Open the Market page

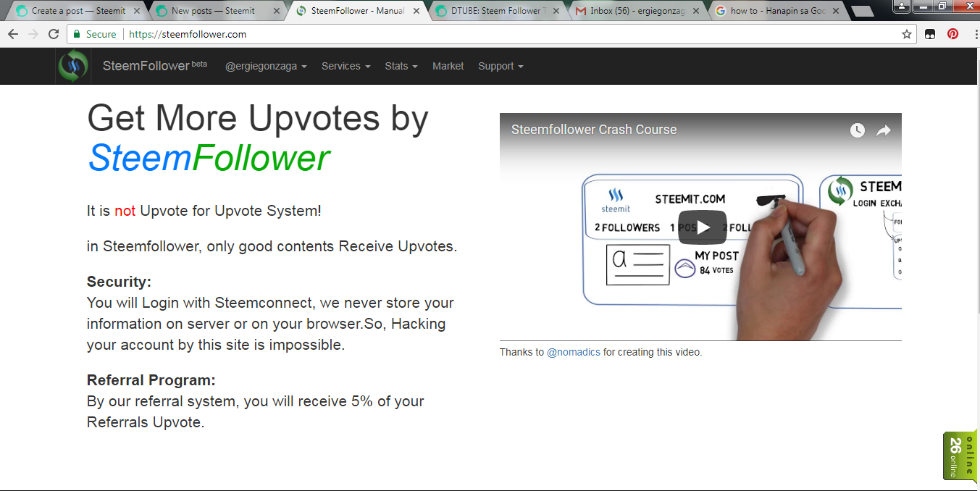[448, 66]
